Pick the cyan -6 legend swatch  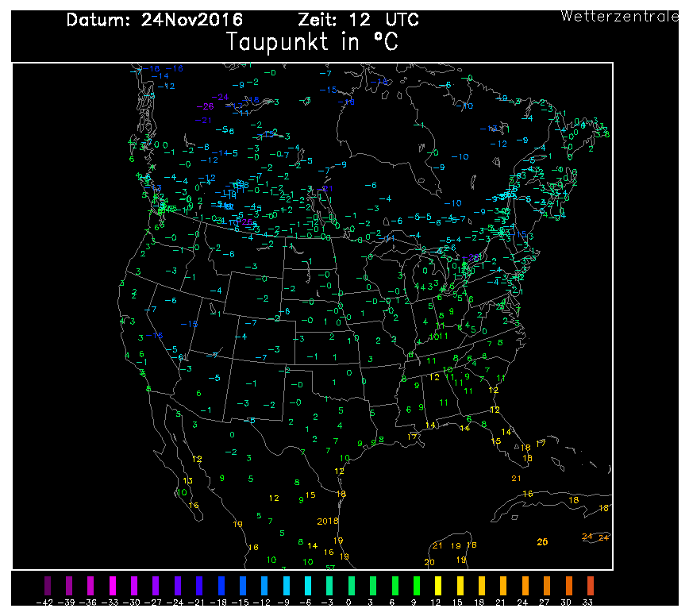point(307,587)
